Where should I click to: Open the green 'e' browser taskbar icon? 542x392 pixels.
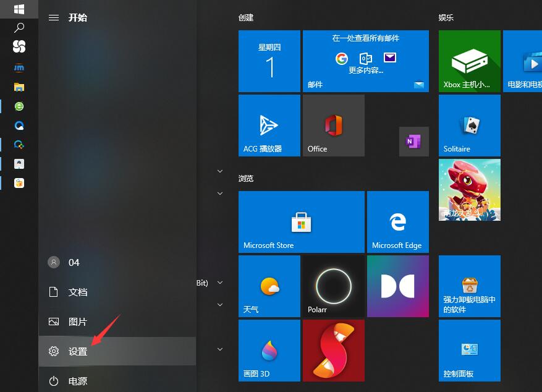coord(19,106)
